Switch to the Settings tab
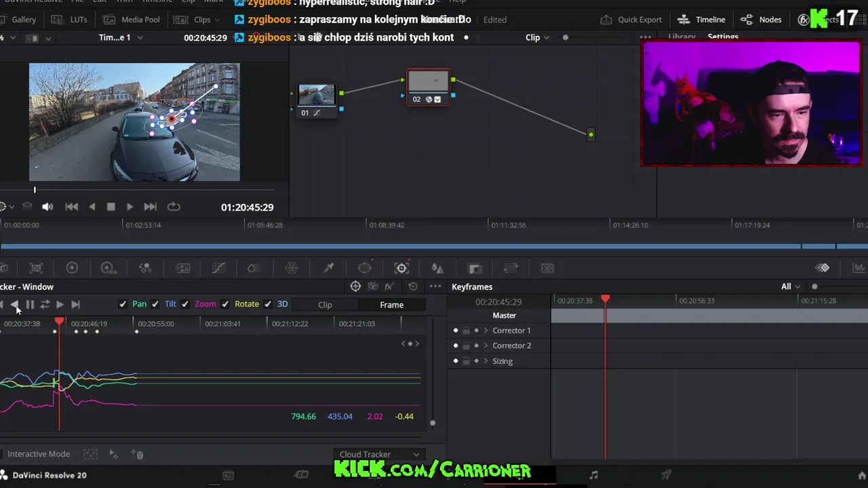This screenshot has height=488, width=868. tap(723, 37)
